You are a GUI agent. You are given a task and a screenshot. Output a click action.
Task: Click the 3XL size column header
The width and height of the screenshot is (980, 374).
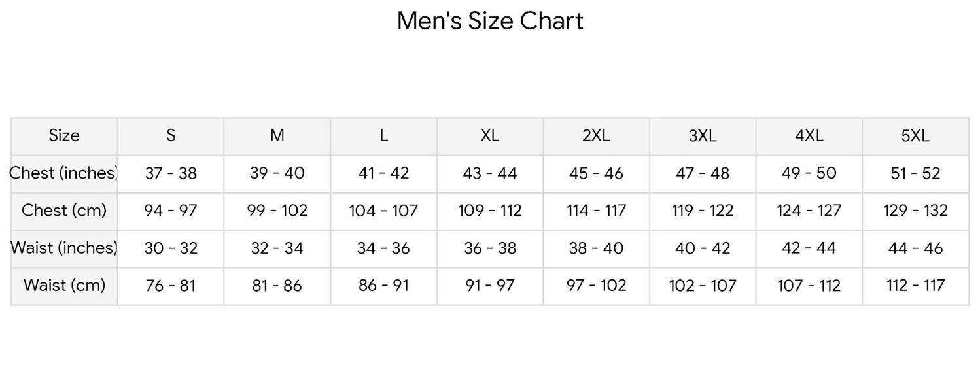703,135
